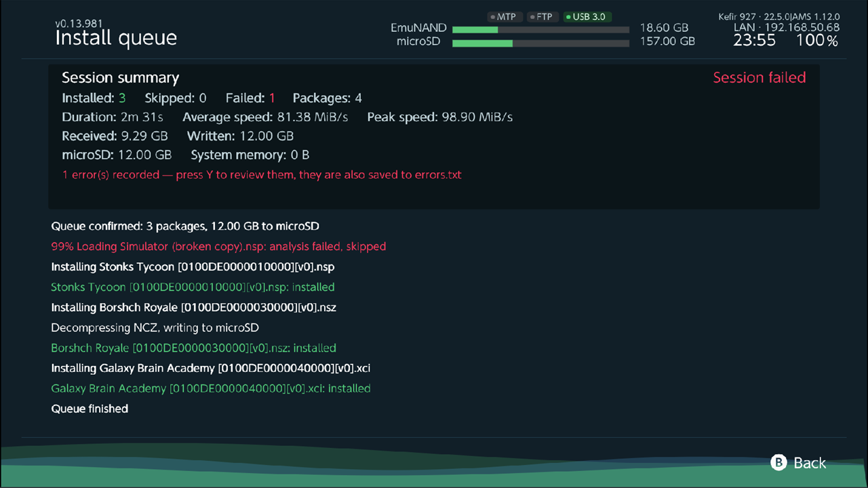The height and width of the screenshot is (488, 868).
Task: Click the Kefir 927 firmware info
Action: (779, 16)
